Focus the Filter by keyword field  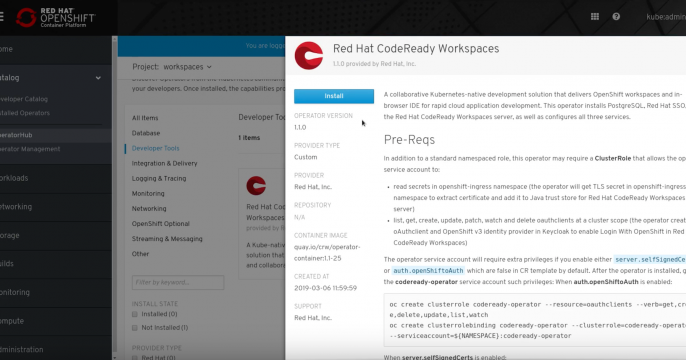pyautogui.click(x=178, y=283)
